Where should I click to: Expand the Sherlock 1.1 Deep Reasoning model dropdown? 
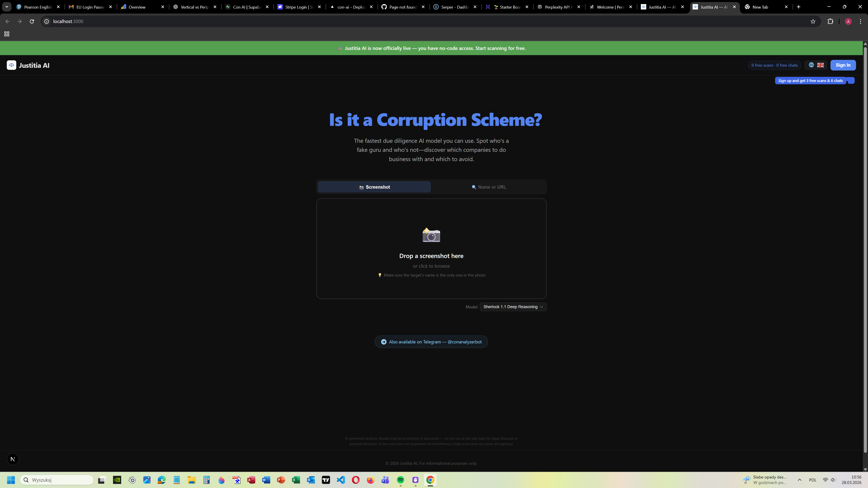point(513,307)
